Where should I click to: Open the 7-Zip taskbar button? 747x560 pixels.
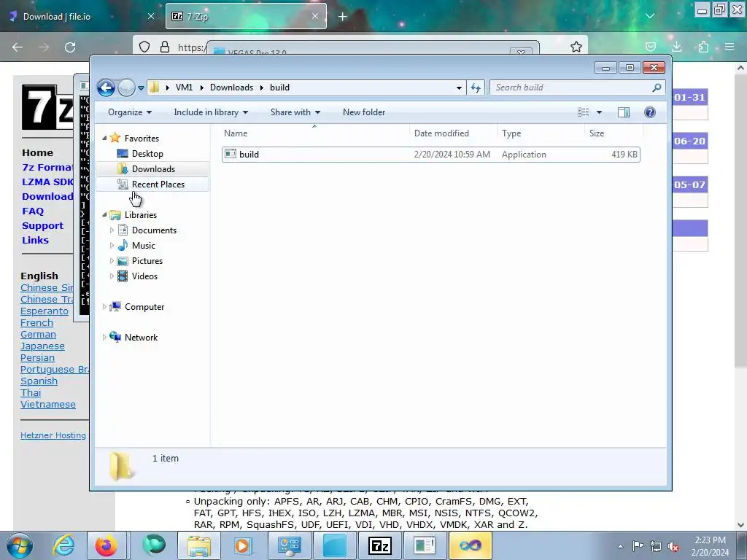click(379, 545)
